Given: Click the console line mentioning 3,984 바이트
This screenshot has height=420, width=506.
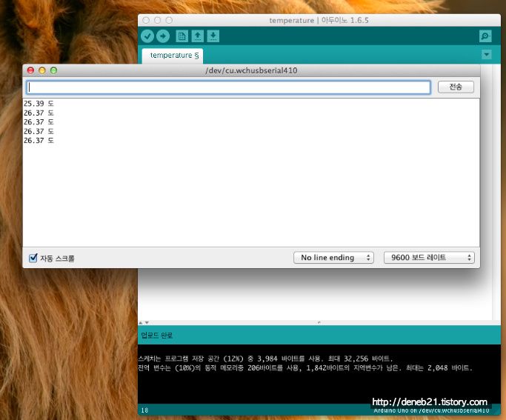Looking at the screenshot, I should pos(265,359).
